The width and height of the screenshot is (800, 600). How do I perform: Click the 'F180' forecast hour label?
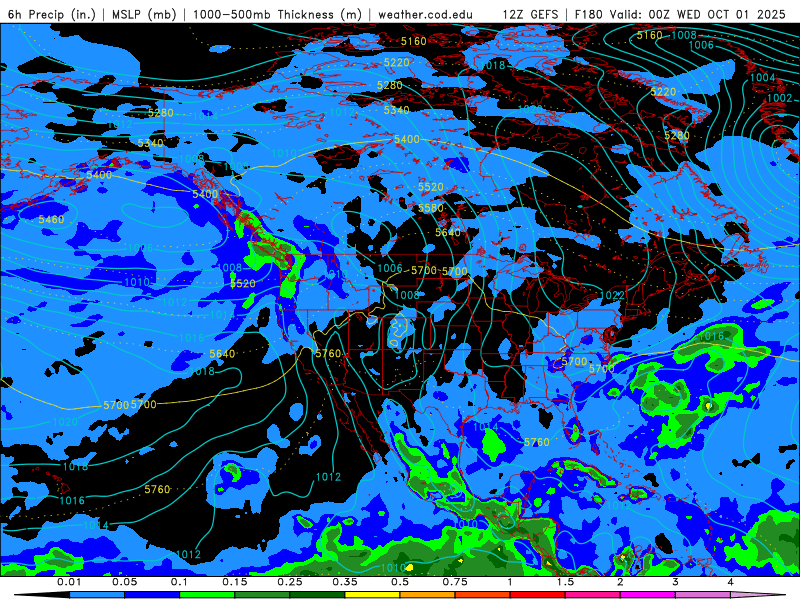coord(589,14)
